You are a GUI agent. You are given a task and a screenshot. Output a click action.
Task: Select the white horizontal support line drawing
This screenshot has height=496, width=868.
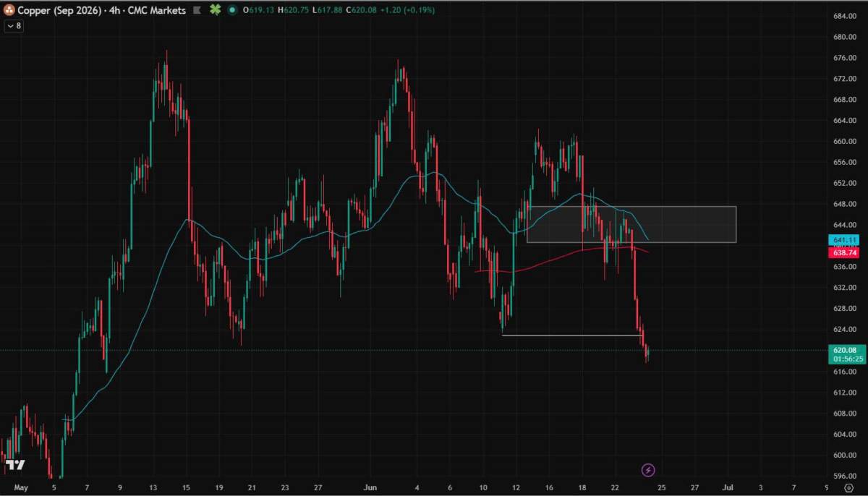(572, 335)
